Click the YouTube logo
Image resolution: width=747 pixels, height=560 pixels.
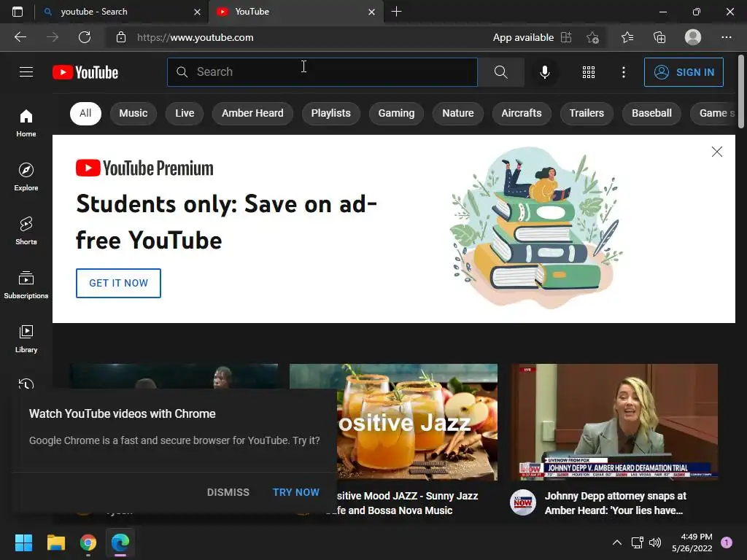[x=85, y=72]
